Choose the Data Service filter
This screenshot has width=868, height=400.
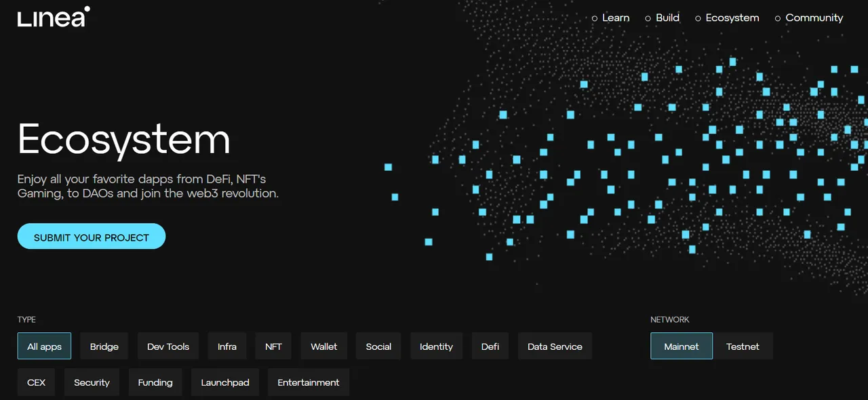[555, 346]
